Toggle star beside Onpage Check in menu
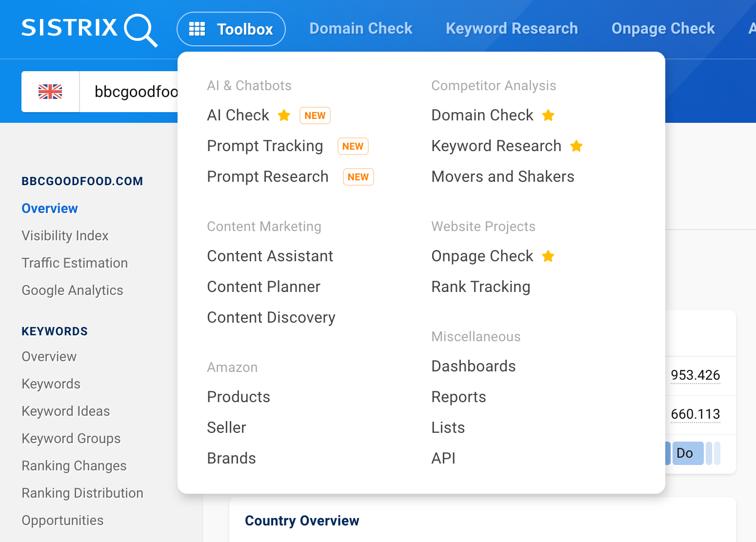 click(x=548, y=256)
